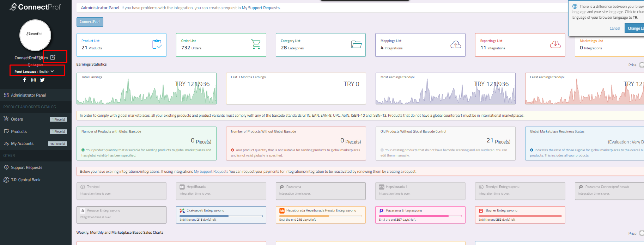Click the Category List folder icon
This screenshot has height=245, width=644.
pos(356,44)
